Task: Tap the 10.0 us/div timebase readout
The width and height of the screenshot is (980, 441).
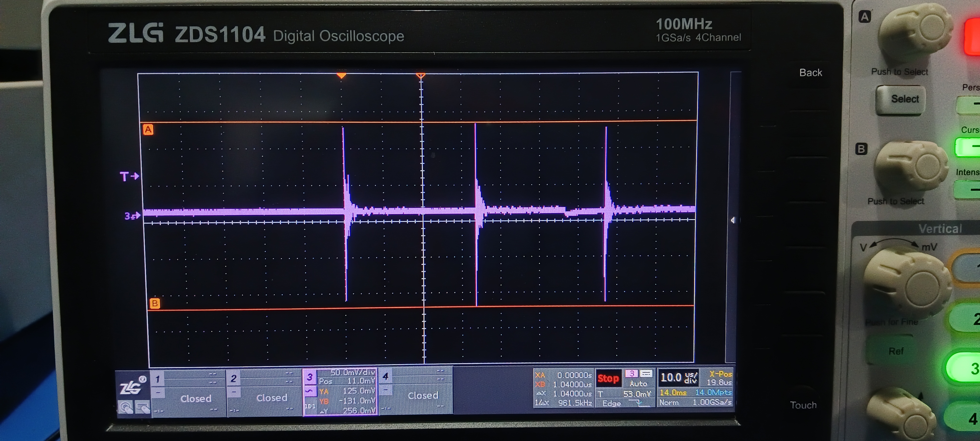Action: pyautogui.click(x=679, y=378)
